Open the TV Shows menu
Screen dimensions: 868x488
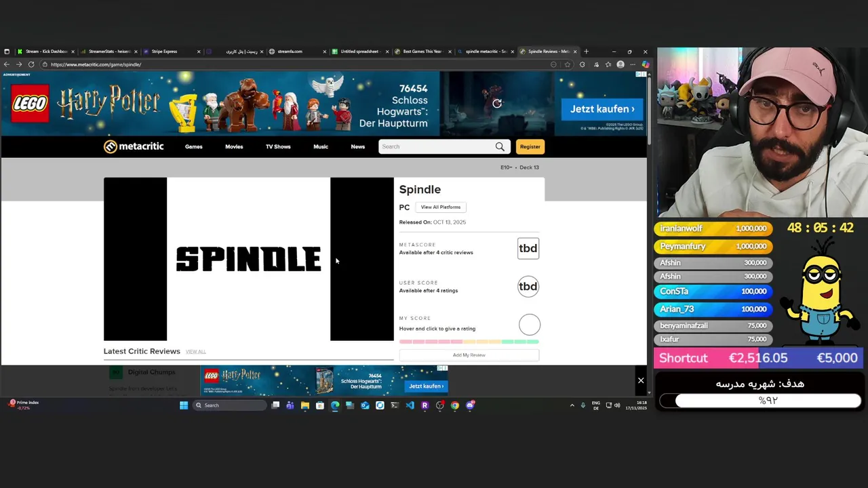[278, 146]
